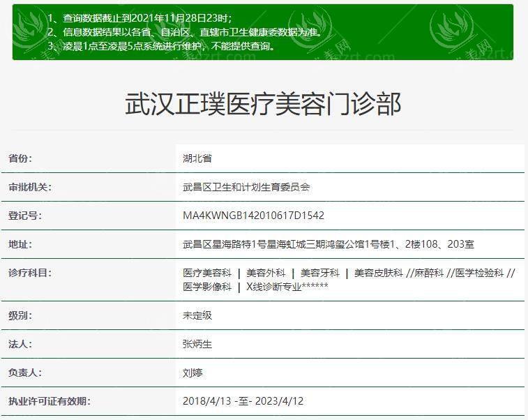Click the person in charge name 刘婷
The height and width of the screenshot is (420, 528).
[x=193, y=373]
